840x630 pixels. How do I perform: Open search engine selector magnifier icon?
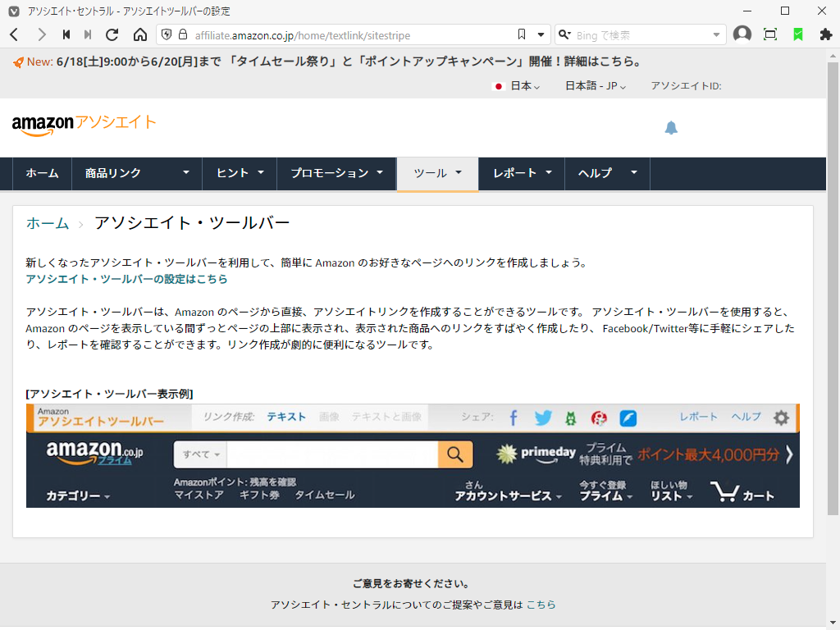pyautogui.click(x=564, y=34)
